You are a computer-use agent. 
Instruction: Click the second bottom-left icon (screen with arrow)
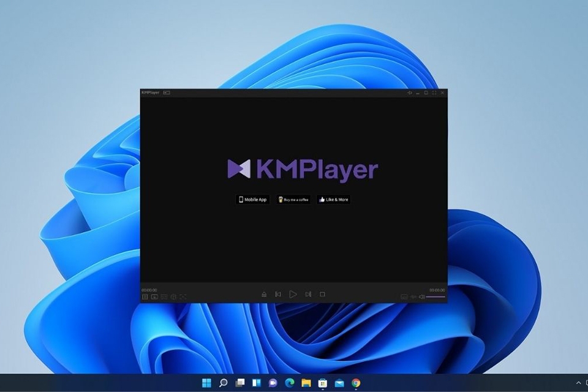pos(154,296)
